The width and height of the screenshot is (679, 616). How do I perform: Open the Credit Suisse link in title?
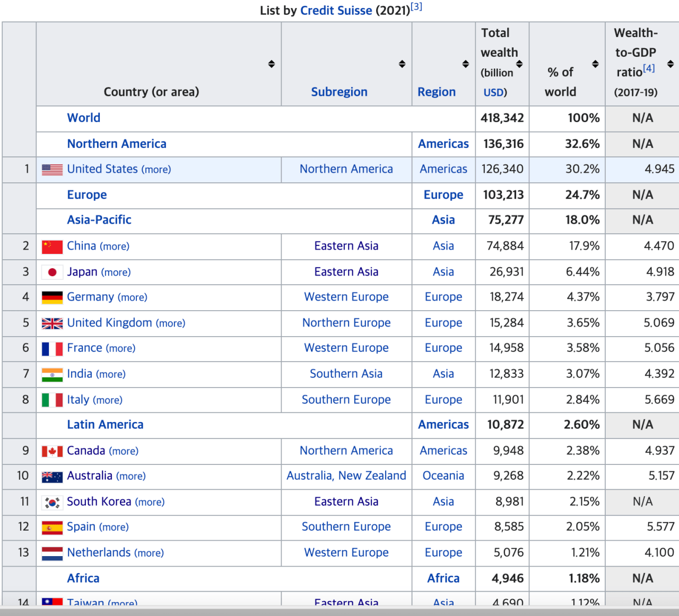[336, 11]
